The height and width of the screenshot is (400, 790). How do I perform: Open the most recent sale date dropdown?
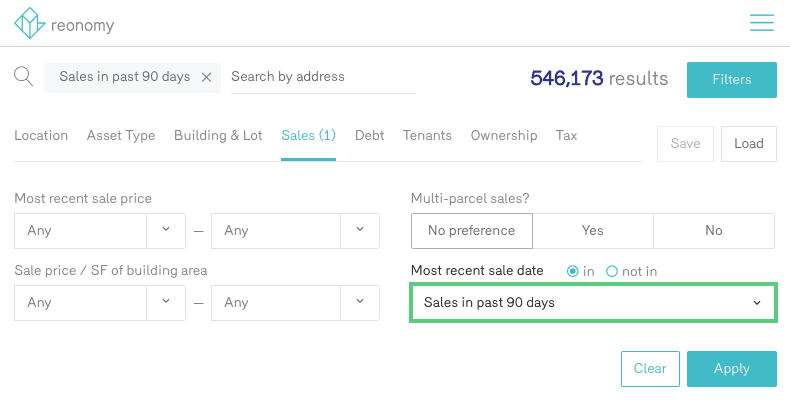(593, 302)
